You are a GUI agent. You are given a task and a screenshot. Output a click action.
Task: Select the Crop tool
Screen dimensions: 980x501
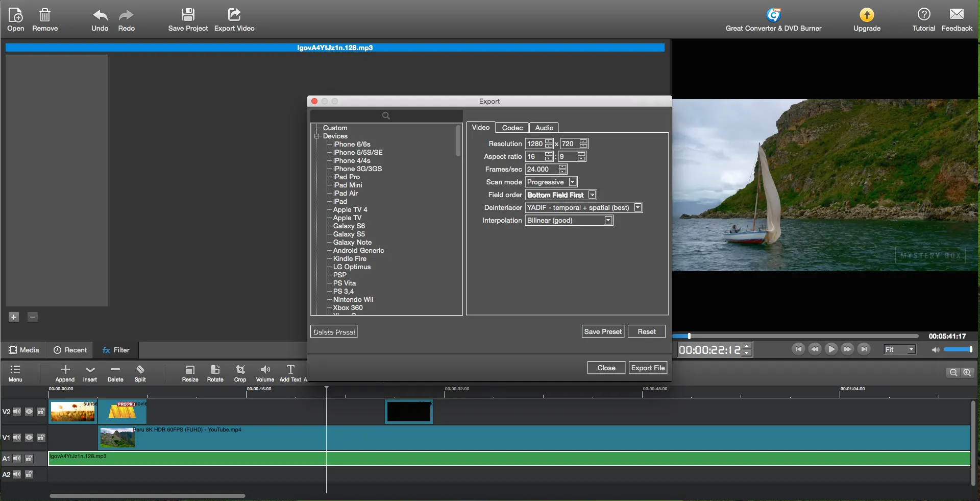240,373
